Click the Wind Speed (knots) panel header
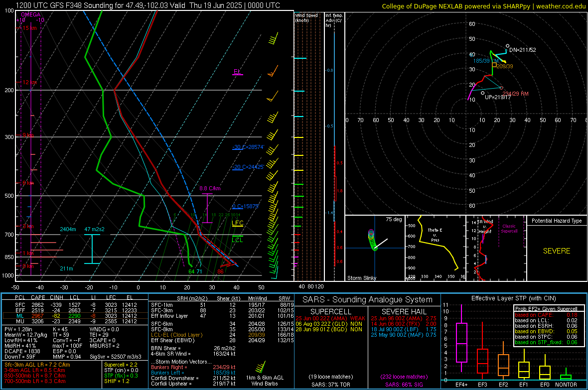Image resolution: width=588 pixels, height=390 pixels. point(306,17)
